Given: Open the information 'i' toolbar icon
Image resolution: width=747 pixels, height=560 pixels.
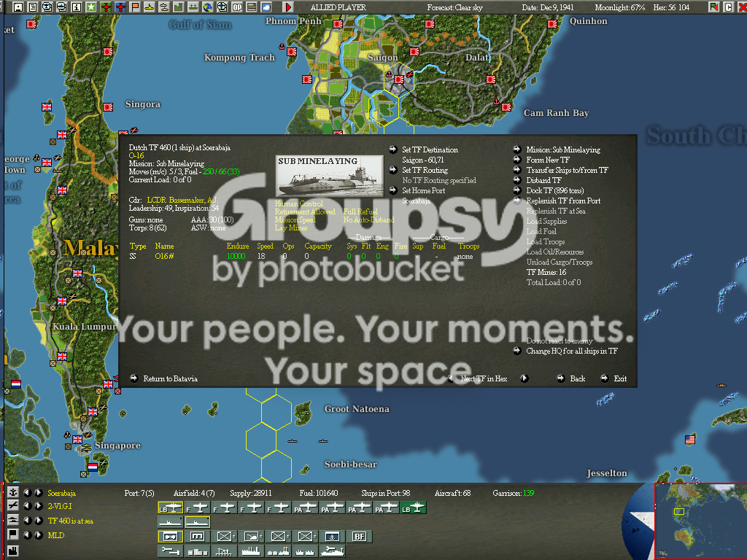Looking at the screenshot, I should (76, 7).
